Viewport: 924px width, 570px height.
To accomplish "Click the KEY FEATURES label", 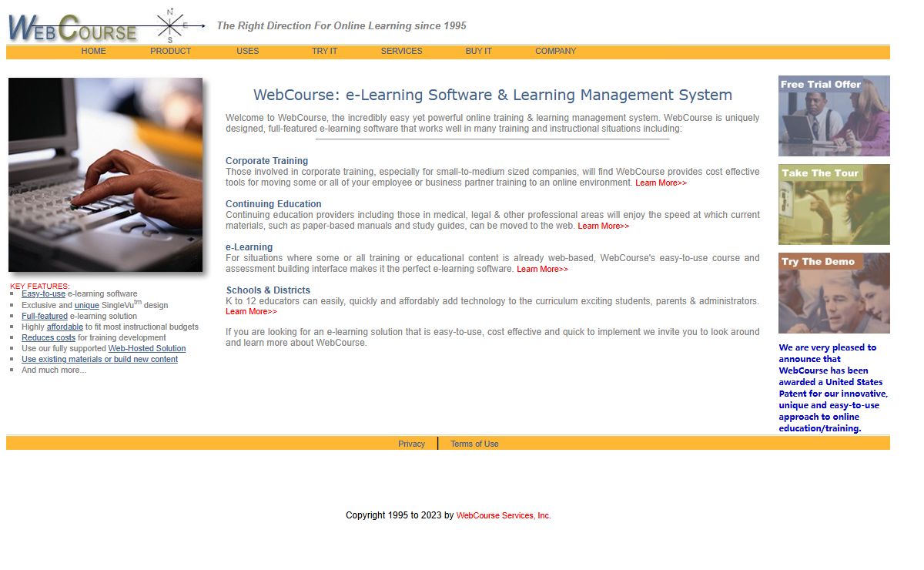I will point(40,286).
